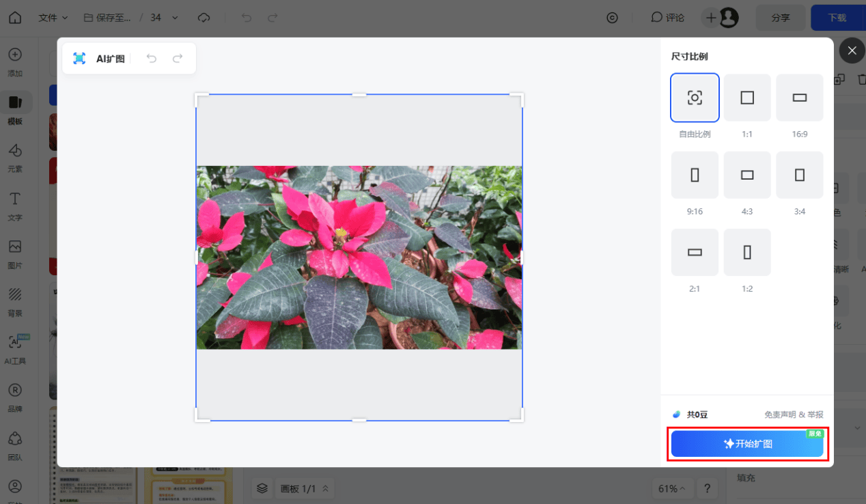The height and width of the screenshot is (504, 866).
Task: Select the 自由比例 free ratio option
Action: [695, 98]
